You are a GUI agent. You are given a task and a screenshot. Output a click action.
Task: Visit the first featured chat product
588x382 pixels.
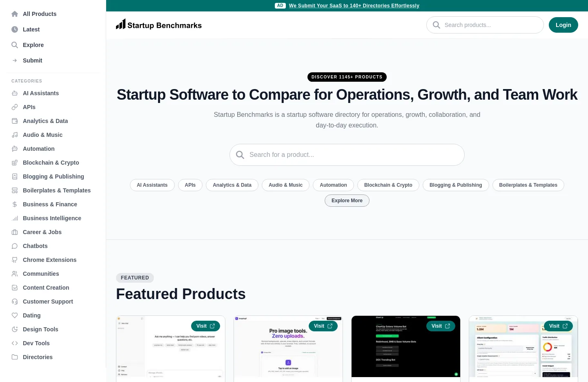point(205,326)
